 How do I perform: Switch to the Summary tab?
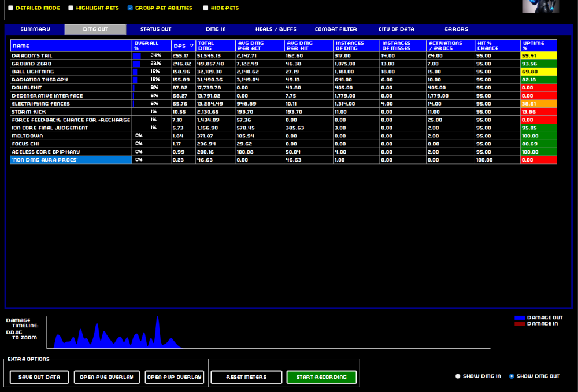click(35, 29)
